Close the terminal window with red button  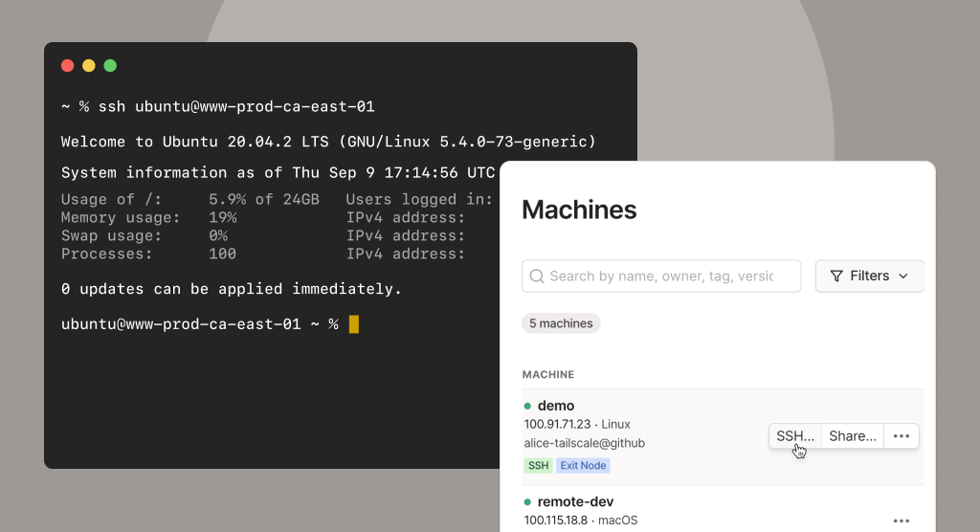[68, 66]
